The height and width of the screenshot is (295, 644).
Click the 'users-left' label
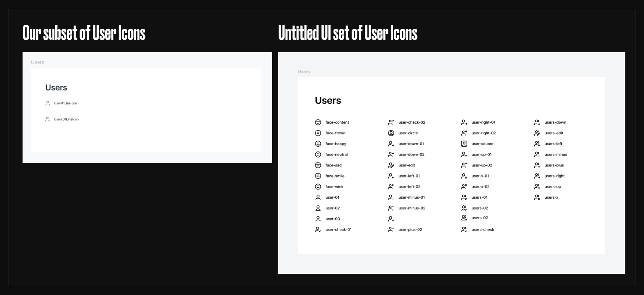pyautogui.click(x=553, y=144)
